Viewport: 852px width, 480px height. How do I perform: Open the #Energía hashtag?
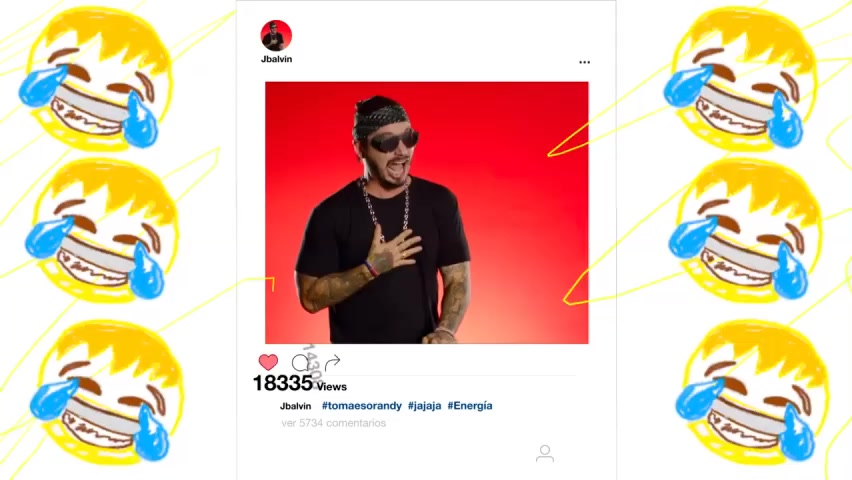point(470,406)
